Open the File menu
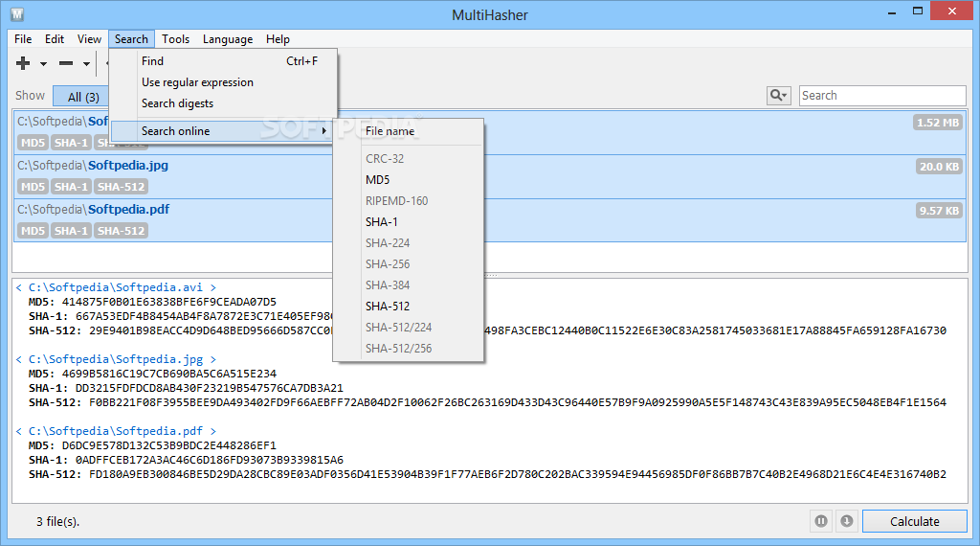Image resolution: width=980 pixels, height=546 pixels. click(x=23, y=38)
